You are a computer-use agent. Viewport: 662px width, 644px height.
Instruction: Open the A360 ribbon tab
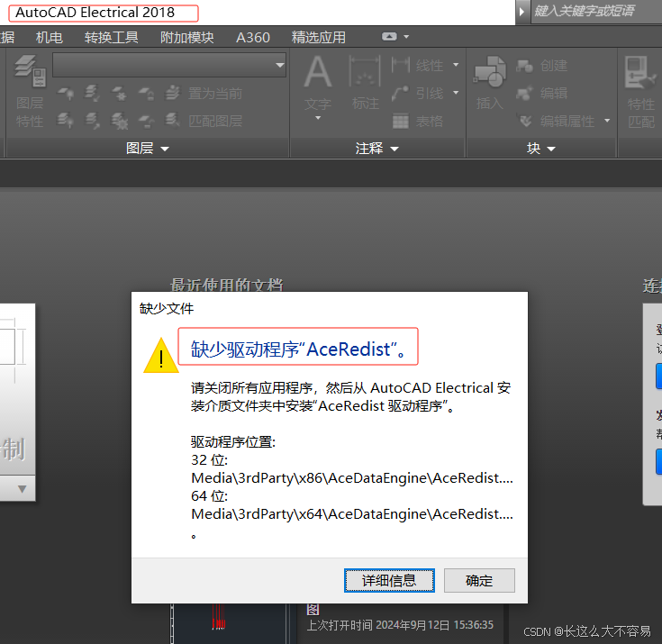pyautogui.click(x=252, y=38)
